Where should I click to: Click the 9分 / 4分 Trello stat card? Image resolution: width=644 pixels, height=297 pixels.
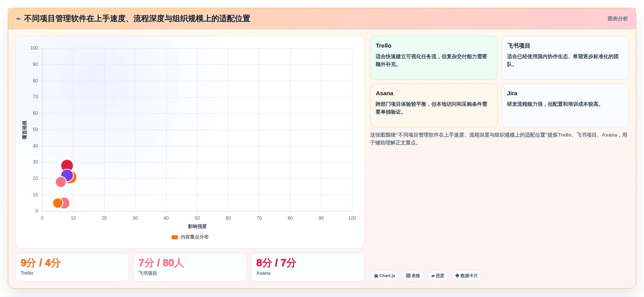72,267
